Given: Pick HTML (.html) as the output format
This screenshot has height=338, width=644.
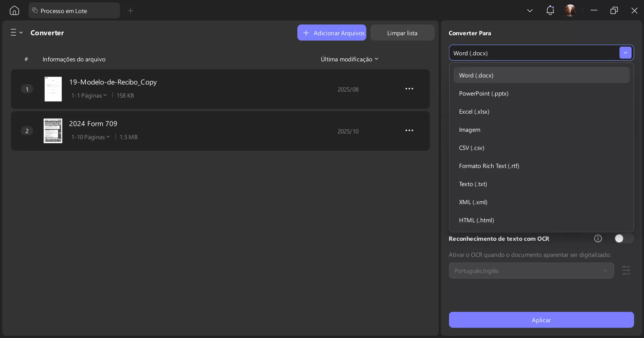Looking at the screenshot, I should 476,220.
